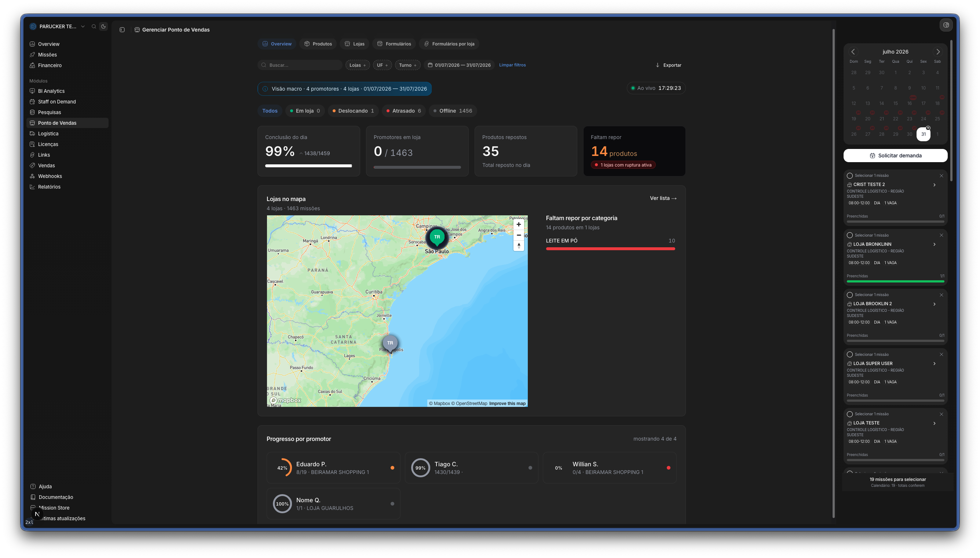The height and width of the screenshot is (558, 980).
Task: Focus the Buscar search field
Action: point(300,65)
